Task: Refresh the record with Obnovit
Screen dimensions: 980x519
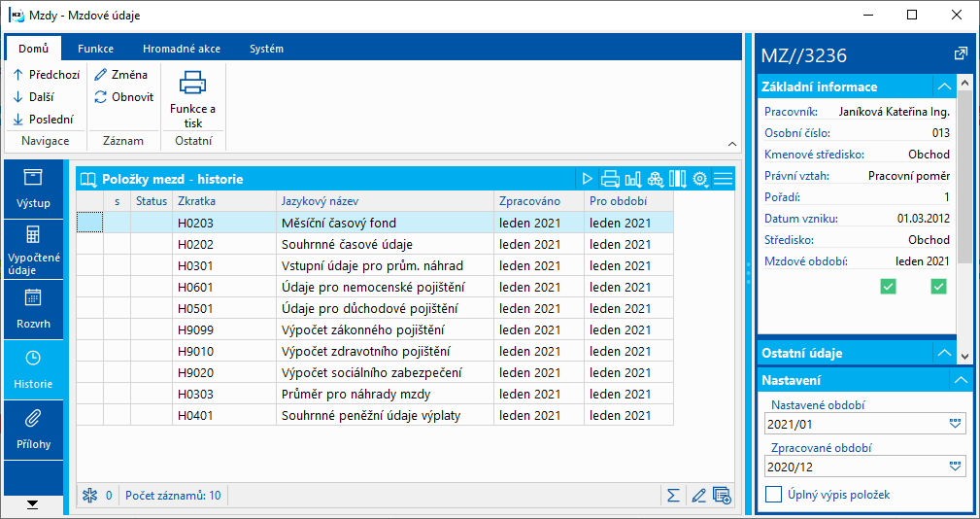Action: 123,97
